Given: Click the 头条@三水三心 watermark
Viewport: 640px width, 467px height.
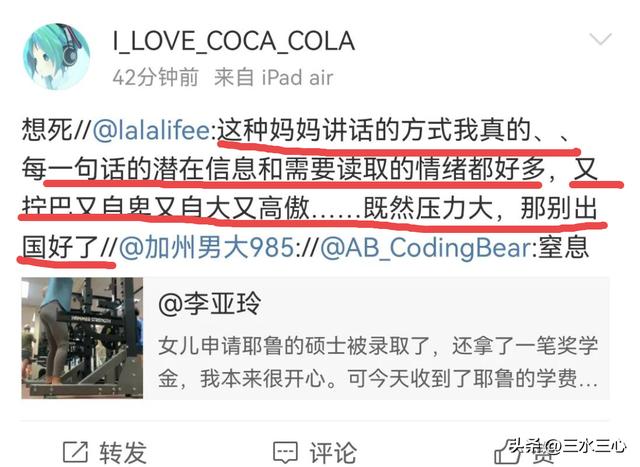Looking at the screenshot, I should pyautogui.click(x=567, y=446).
